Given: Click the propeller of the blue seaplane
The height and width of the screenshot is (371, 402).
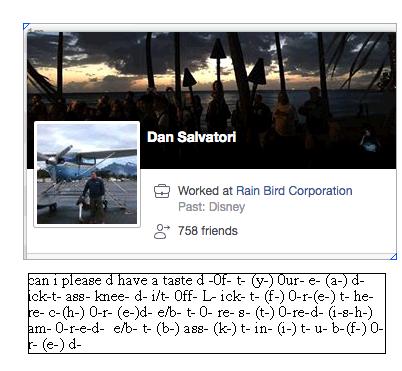Looking at the screenshot, I should pos(55,157).
